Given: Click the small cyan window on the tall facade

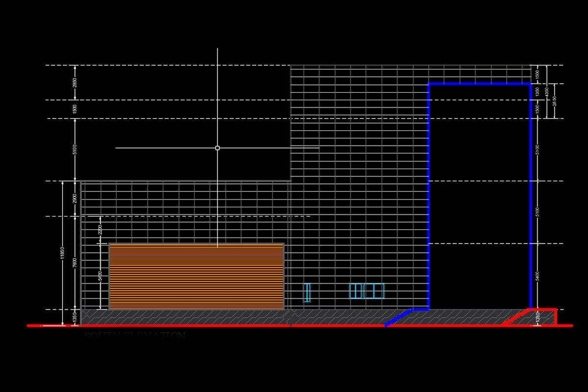Looking at the screenshot, I should pyautogui.click(x=308, y=292).
